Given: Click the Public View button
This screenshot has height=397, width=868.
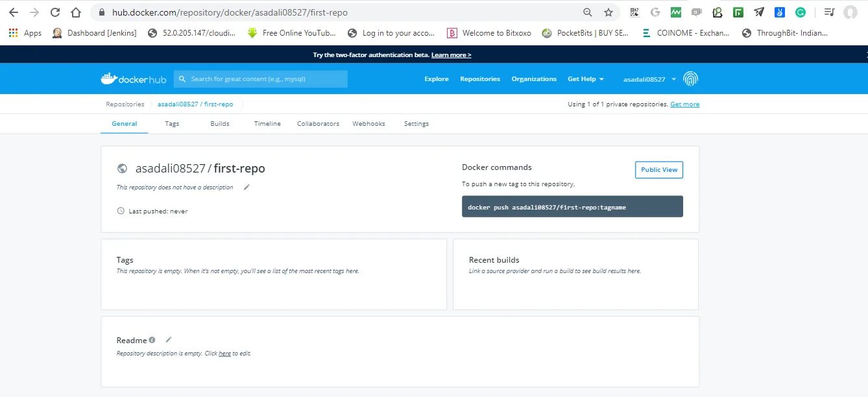Looking at the screenshot, I should pyautogui.click(x=659, y=170).
